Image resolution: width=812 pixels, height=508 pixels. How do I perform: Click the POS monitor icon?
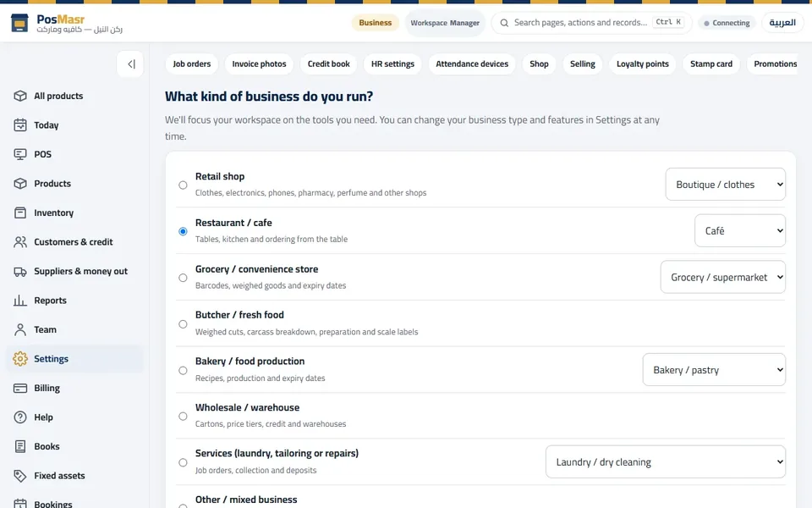click(20, 154)
